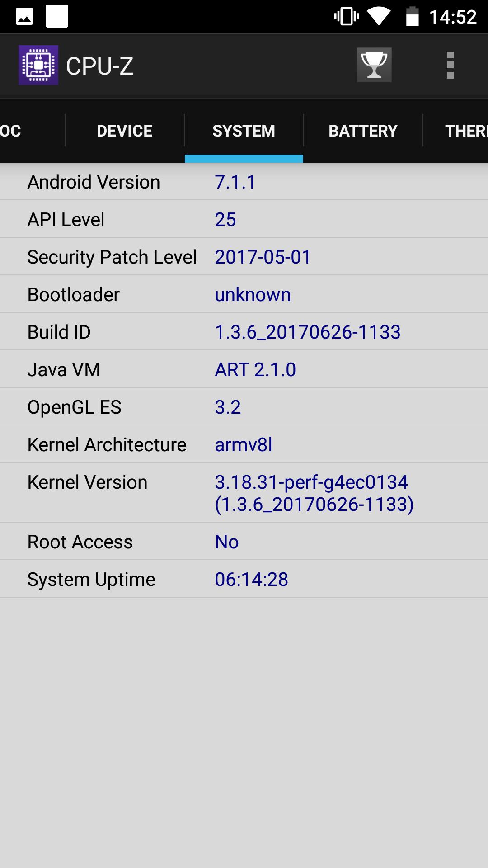Screen dimensions: 488x868
Task: Tap the battery status icon
Action: pos(412,17)
